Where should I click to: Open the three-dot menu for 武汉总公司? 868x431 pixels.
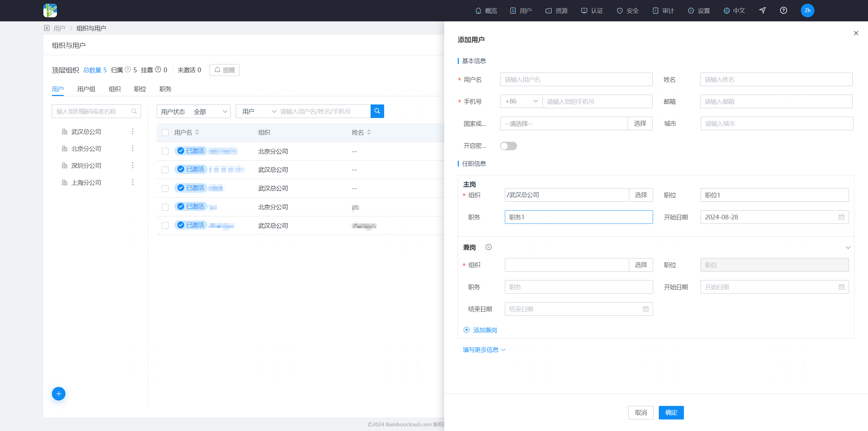(x=133, y=132)
